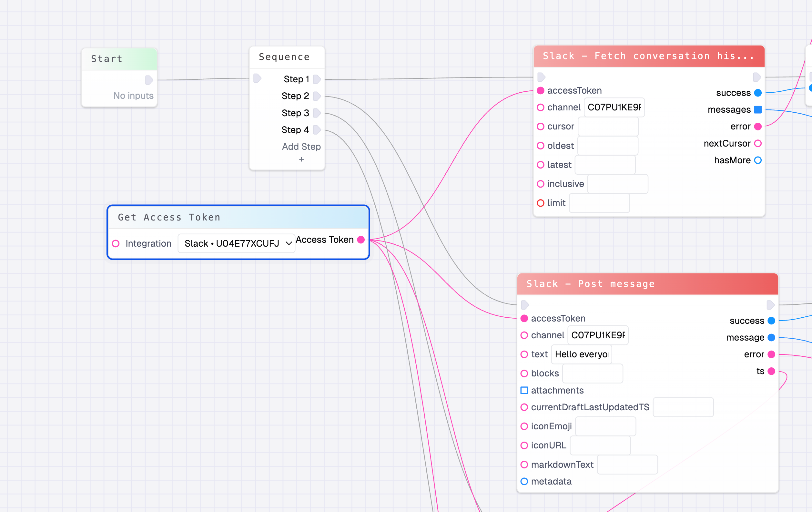
Task: Click the iconURL text field
Action: (x=600, y=445)
